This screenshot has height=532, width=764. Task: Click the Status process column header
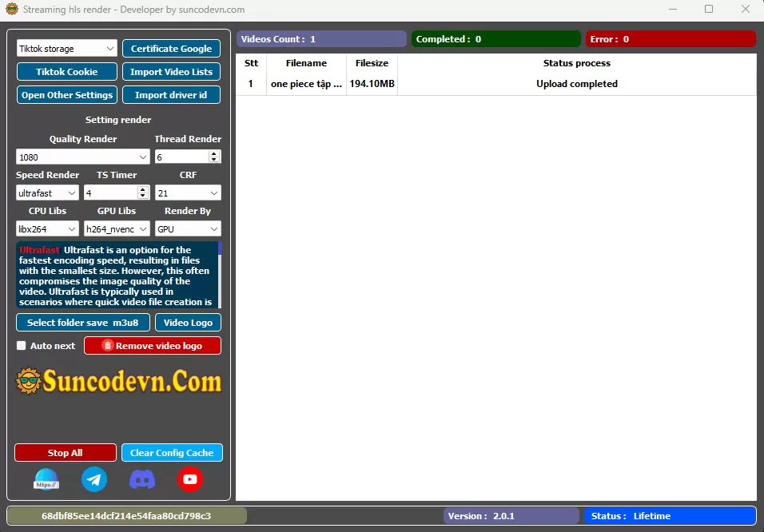[x=576, y=63]
